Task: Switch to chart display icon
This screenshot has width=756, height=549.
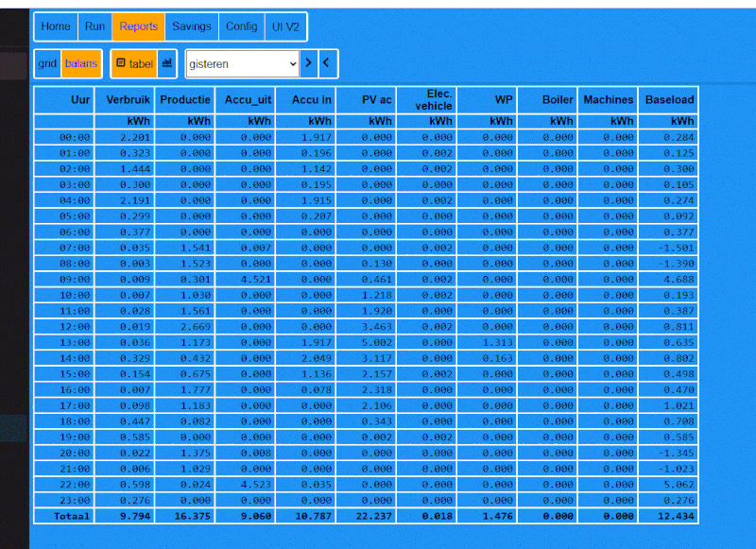Action: [x=167, y=63]
